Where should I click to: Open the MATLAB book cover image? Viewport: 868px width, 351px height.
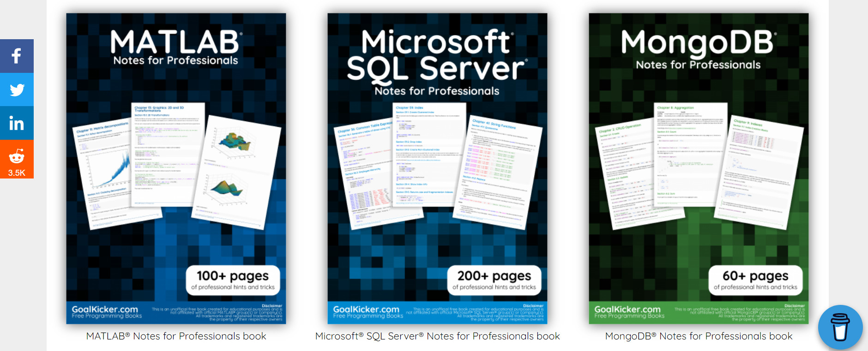[x=176, y=168]
